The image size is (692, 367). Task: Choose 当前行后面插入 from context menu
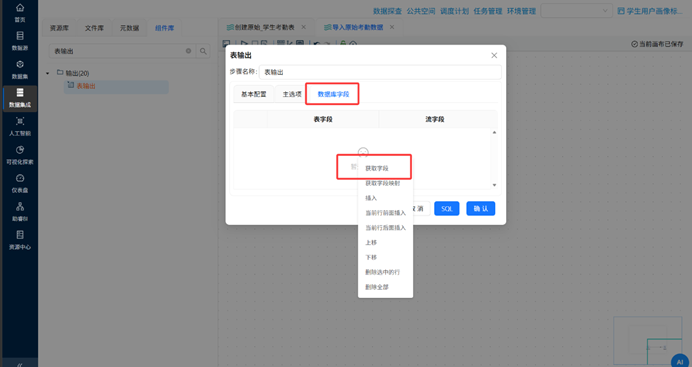[385, 228]
